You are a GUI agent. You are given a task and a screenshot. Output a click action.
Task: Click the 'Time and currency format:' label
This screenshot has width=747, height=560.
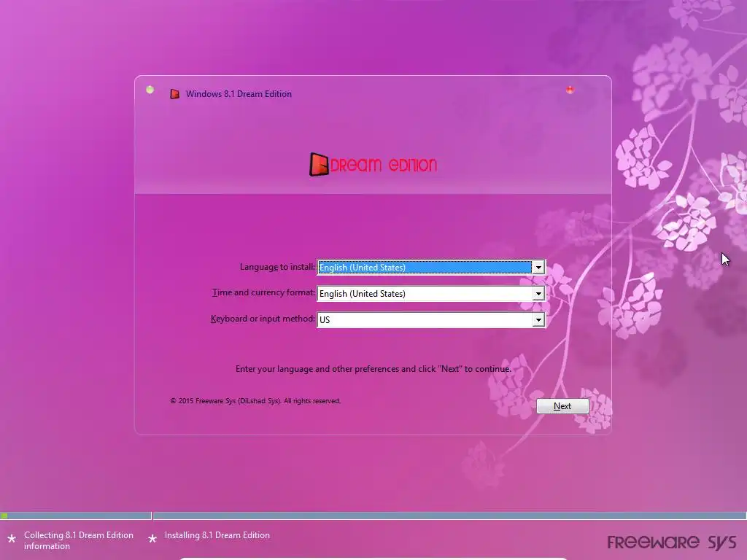tap(263, 293)
